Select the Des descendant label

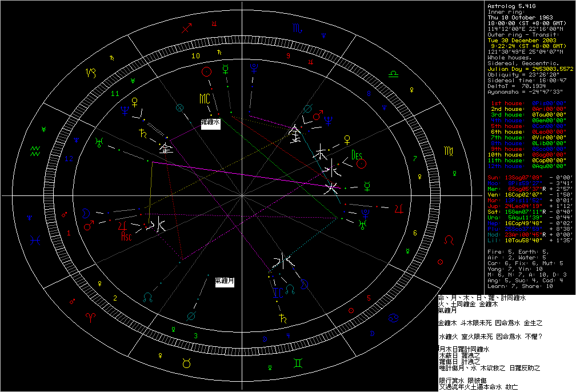pyautogui.click(x=357, y=155)
